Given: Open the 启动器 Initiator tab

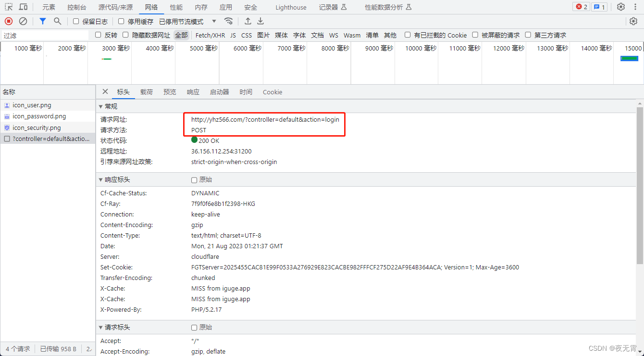Looking at the screenshot, I should click(x=220, y=92).
